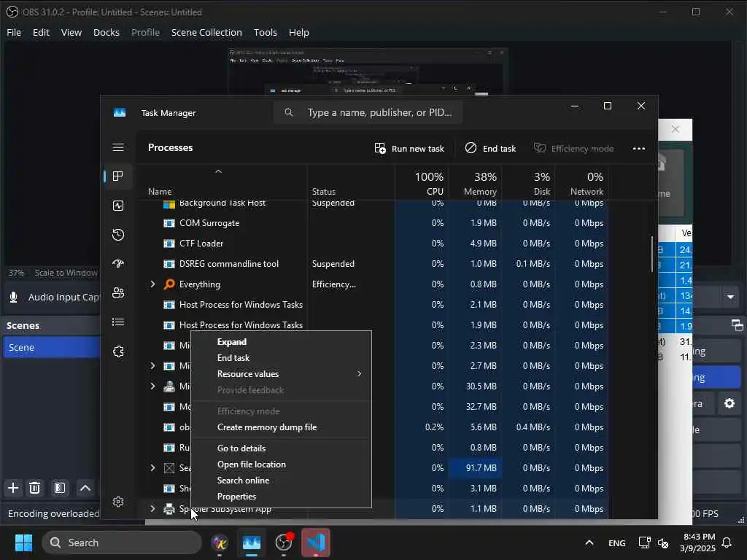The image size is (747, 560).
Task: Sort by Network column header
Action: (x=581, y=183)
